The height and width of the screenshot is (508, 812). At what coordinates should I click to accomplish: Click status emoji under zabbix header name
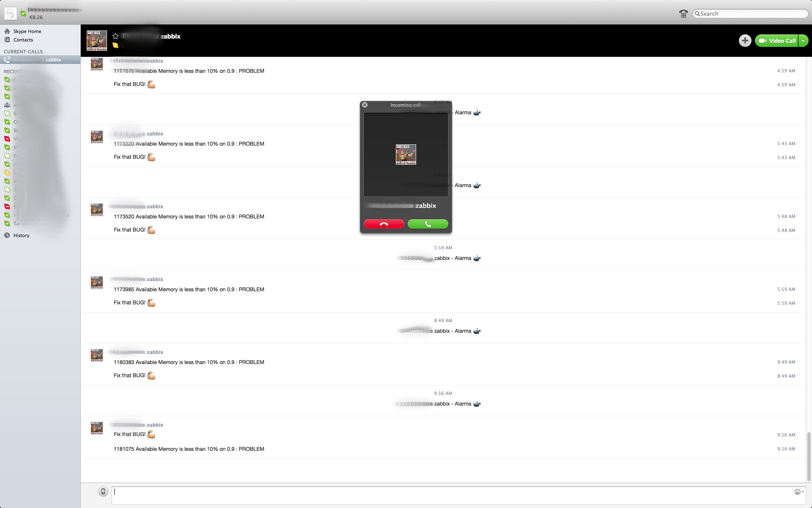pyautogui.click(x=115, y=45)
